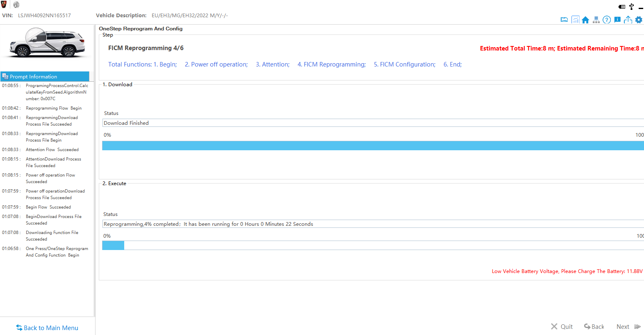Screen dimensions: 644x335
Task: Click the MG brand logo
Action: 16,5
